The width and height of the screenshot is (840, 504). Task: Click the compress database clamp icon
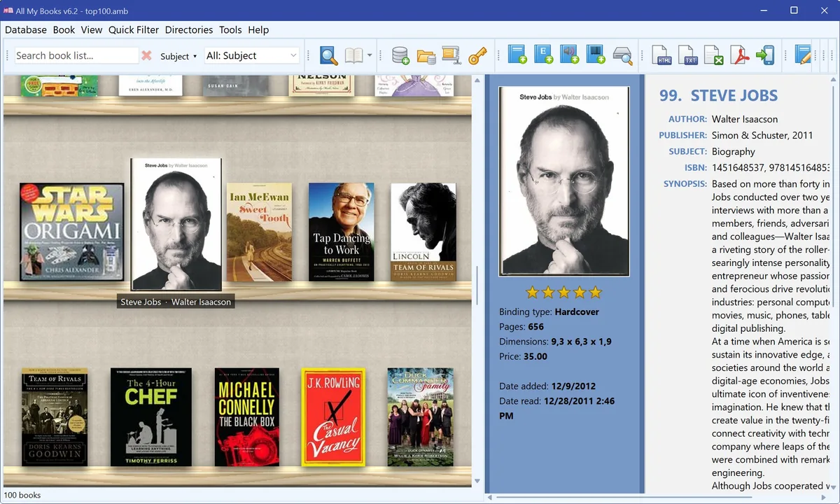[451, 55]
